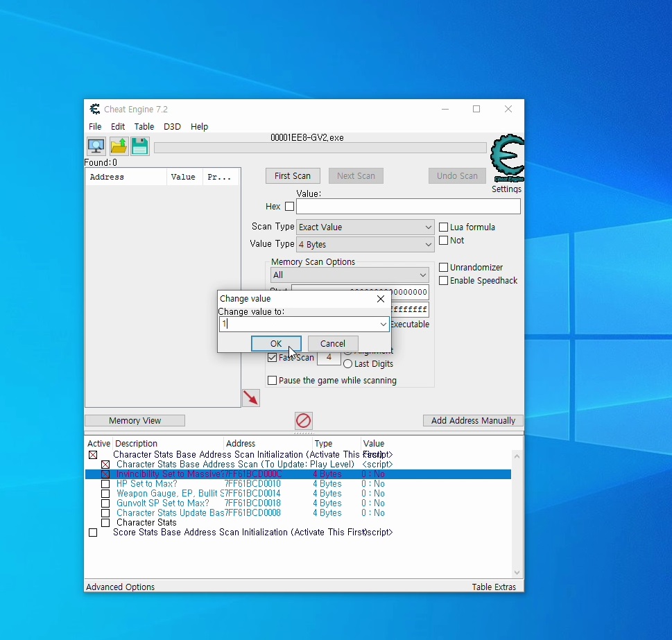Select Gunvolt SP address 7FF61BCD0018
This screenshot has width=672, height=640.
(253, 503)
